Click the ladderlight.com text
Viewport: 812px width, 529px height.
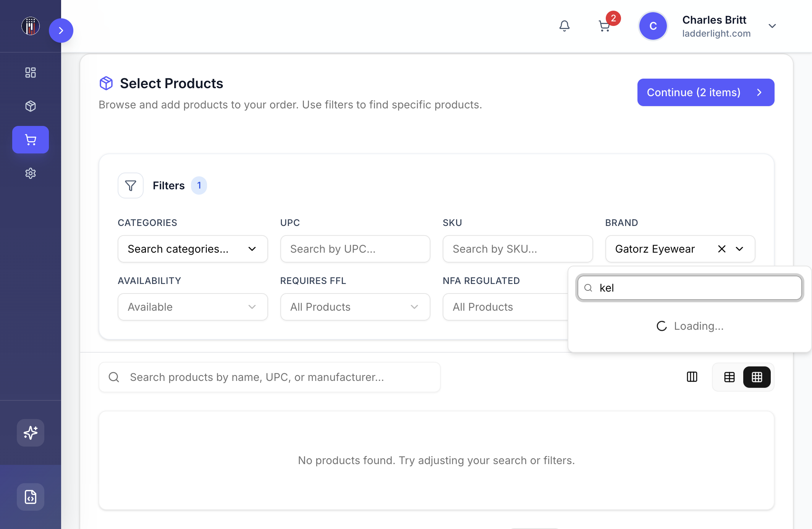(717, 34)
